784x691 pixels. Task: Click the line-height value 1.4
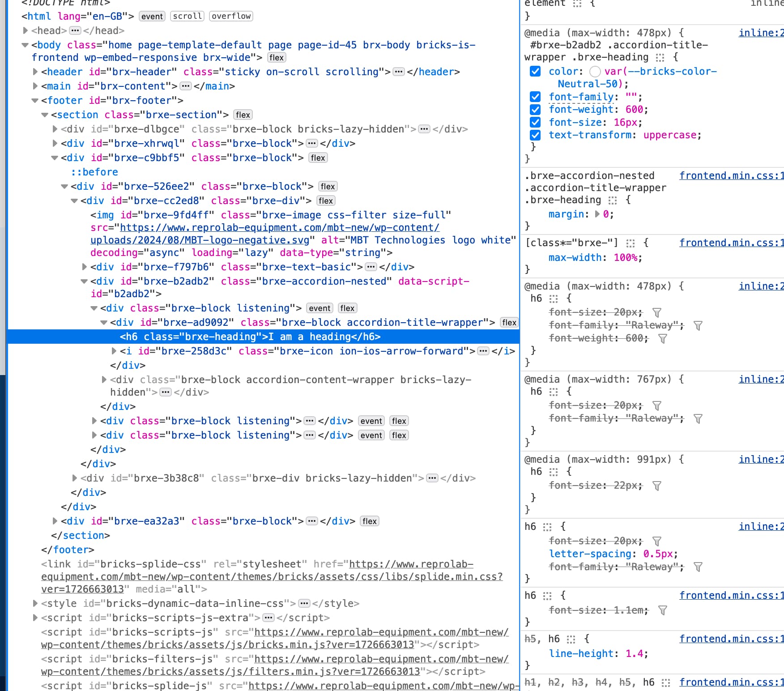(x=634, y=654)
